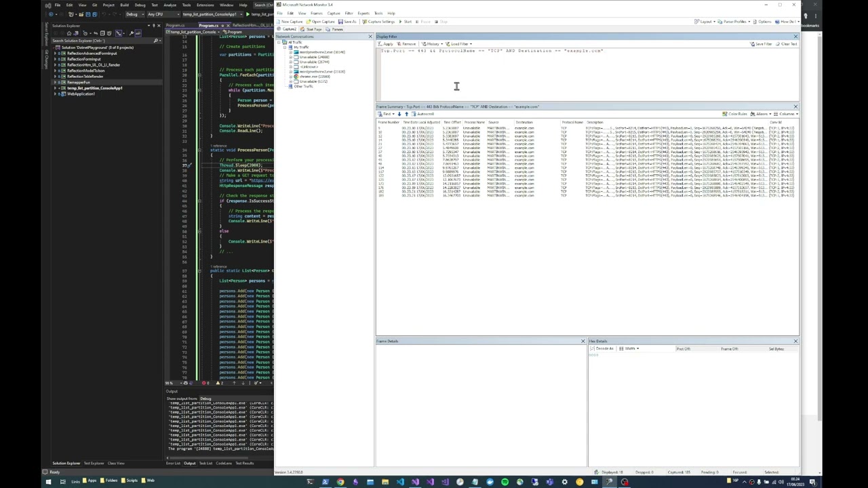Click Open Capture toolbar button
Screen dimensions: 868x488
pyautogui.click(x=320, y=22)
